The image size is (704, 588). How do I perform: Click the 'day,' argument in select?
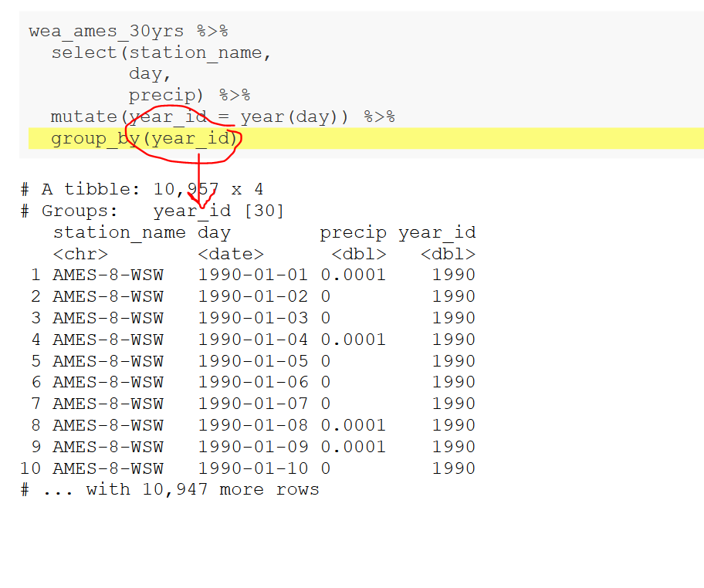tap(150, 74)
